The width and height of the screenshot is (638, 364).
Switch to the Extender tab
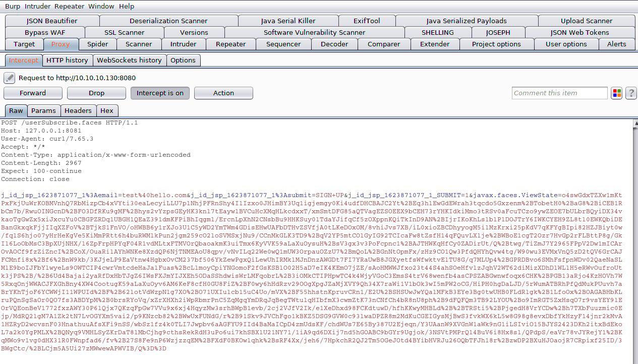tap(435, 44)
